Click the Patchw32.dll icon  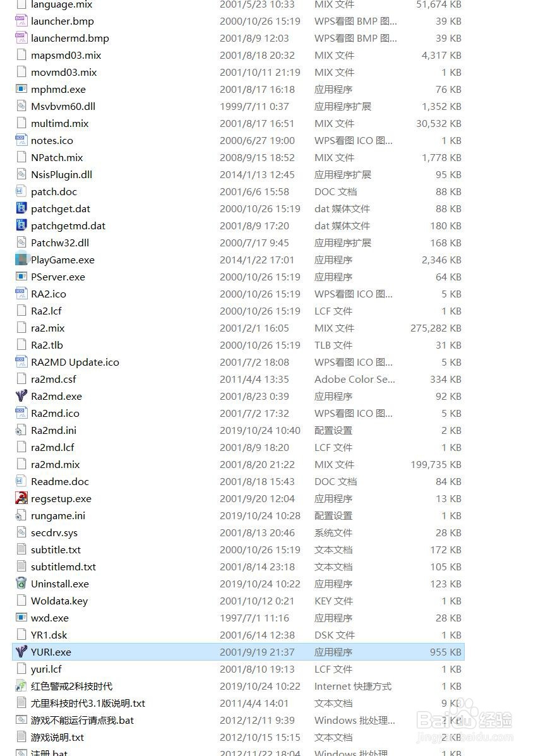(21, 243)
